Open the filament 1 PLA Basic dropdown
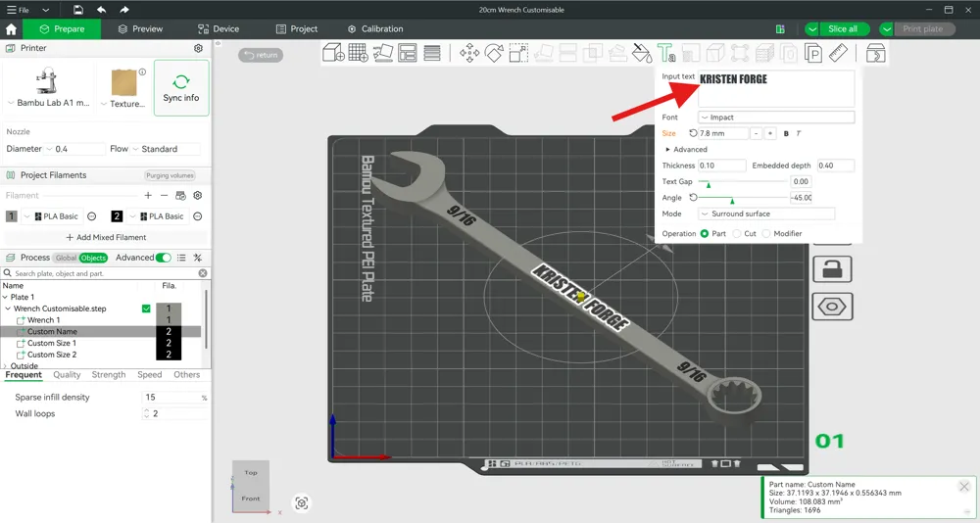Image resolution: width=980 pixels, height=523 pixels. coord(53,216)
